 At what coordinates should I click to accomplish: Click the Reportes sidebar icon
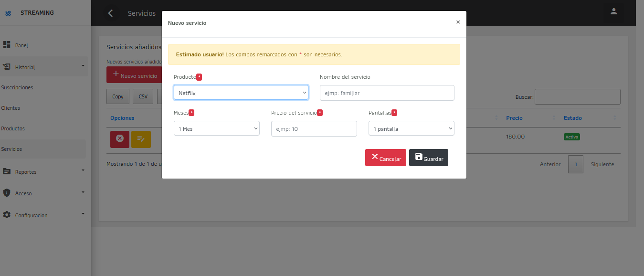point(7,171)
